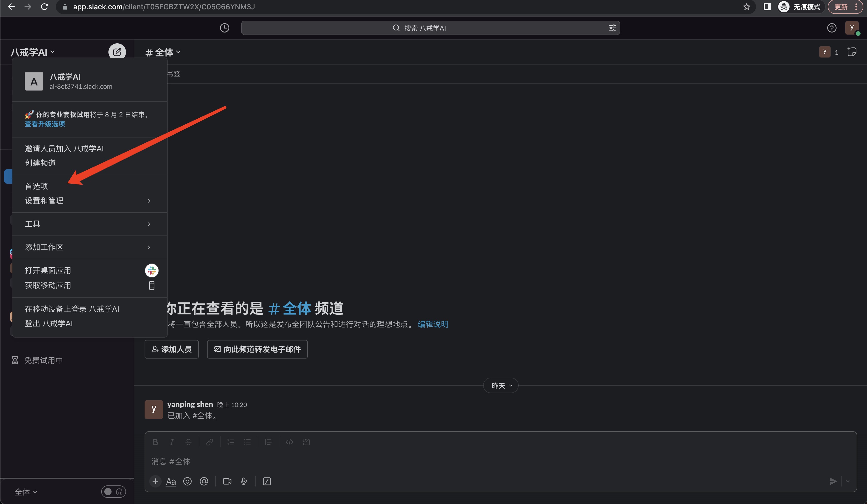Click the canvas icon in channel header
The image size is (867, 504).
[852, 52]
